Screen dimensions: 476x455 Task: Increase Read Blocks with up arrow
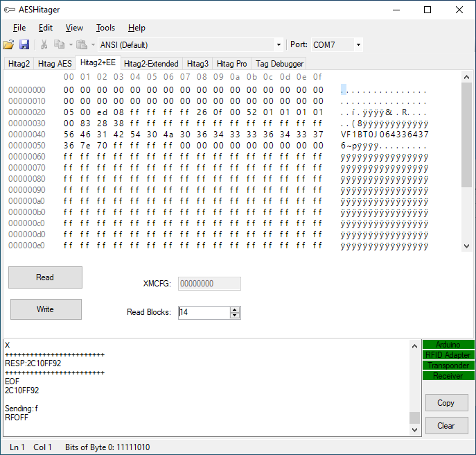click(x=235, y=310)
